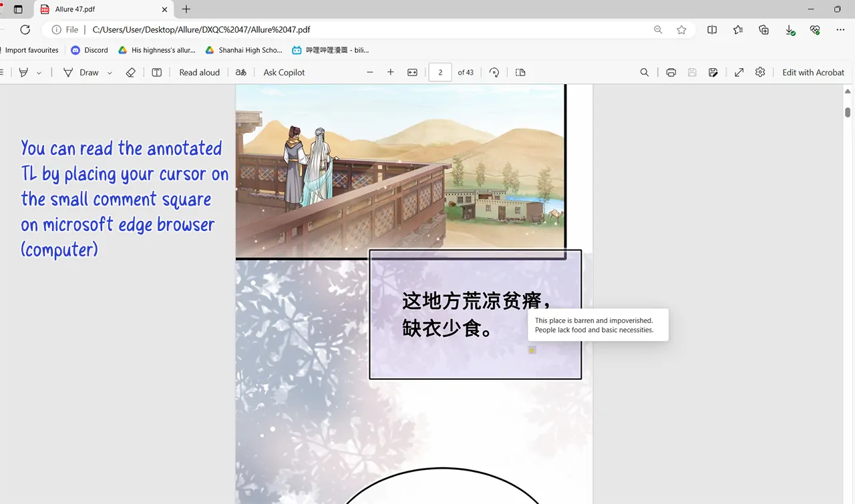Screen dimensions: 855x504
Task: Select the Erase tool in PDF toolbar
Action: 130,72
